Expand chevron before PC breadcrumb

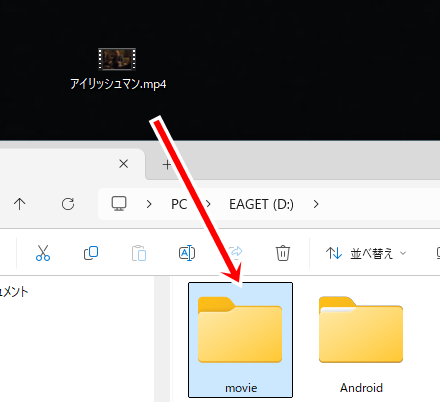tap(149, 204)
